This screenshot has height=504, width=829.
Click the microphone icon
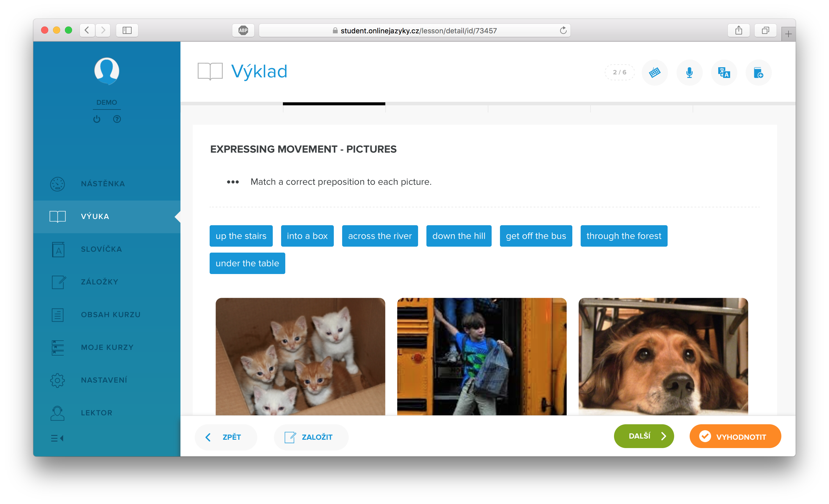tap(689, 72)
